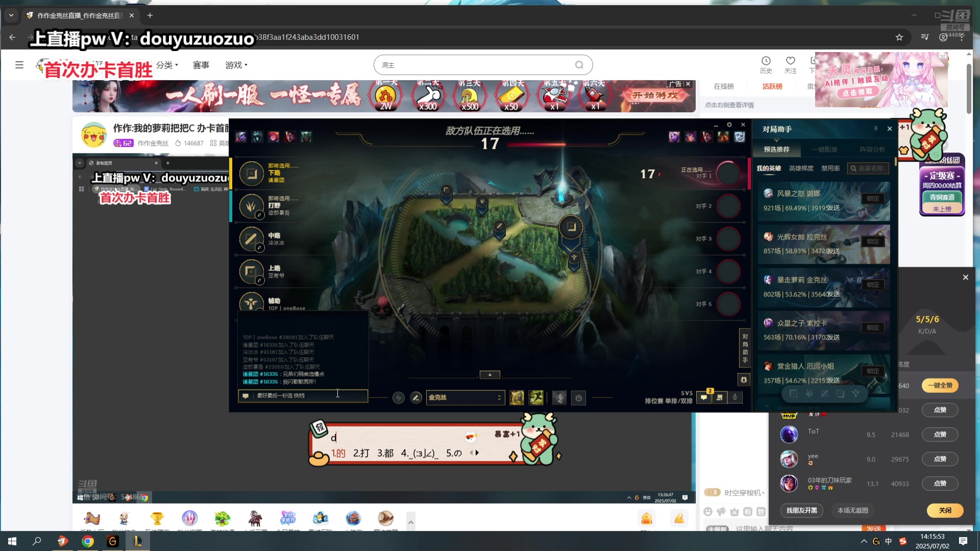
Task: Lock in 暴走萝莉 金克丝
Action: (873, 285)
